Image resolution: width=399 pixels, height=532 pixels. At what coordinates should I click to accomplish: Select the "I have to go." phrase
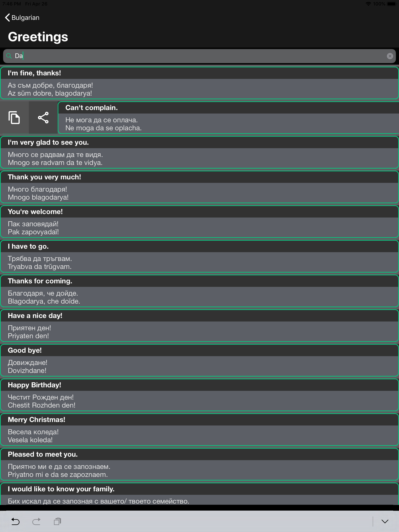coord(199,256)
